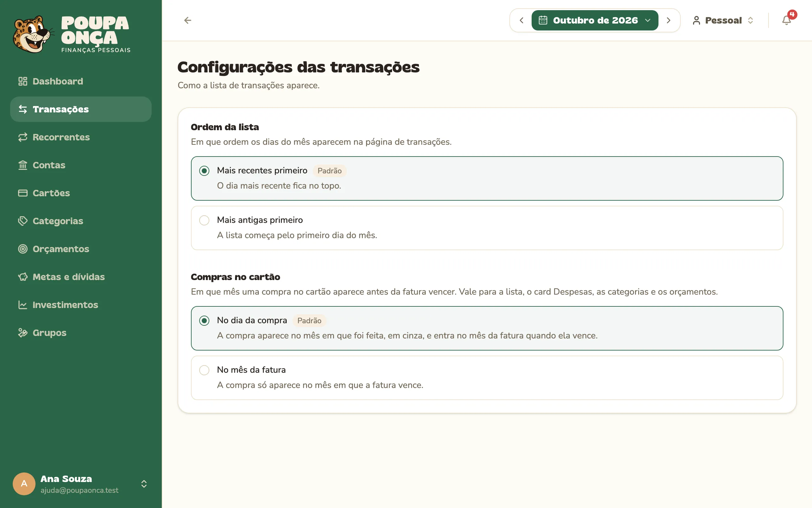This screenshot has width=812, height=508.
Task: Click the Recorrentes repeat icon
Action: coord(23,137)
